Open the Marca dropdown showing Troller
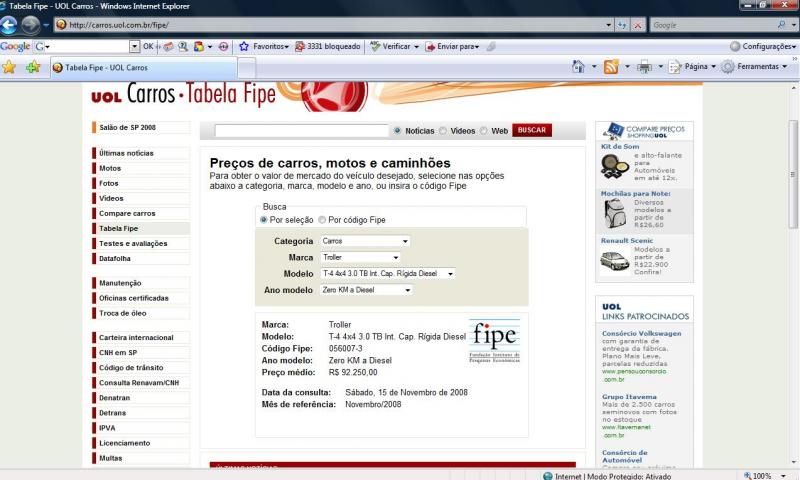 pyautogui.click(x=360, y=257)
